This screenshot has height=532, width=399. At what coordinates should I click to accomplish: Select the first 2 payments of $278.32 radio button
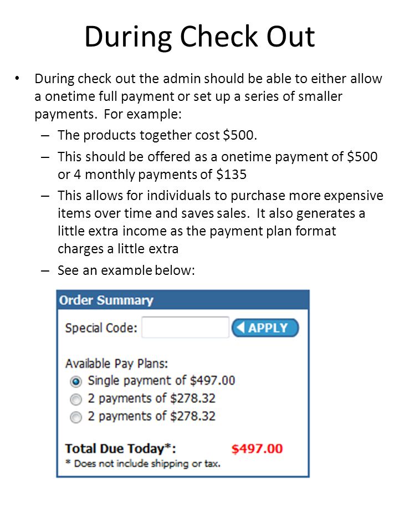click(x=76, y=400)
